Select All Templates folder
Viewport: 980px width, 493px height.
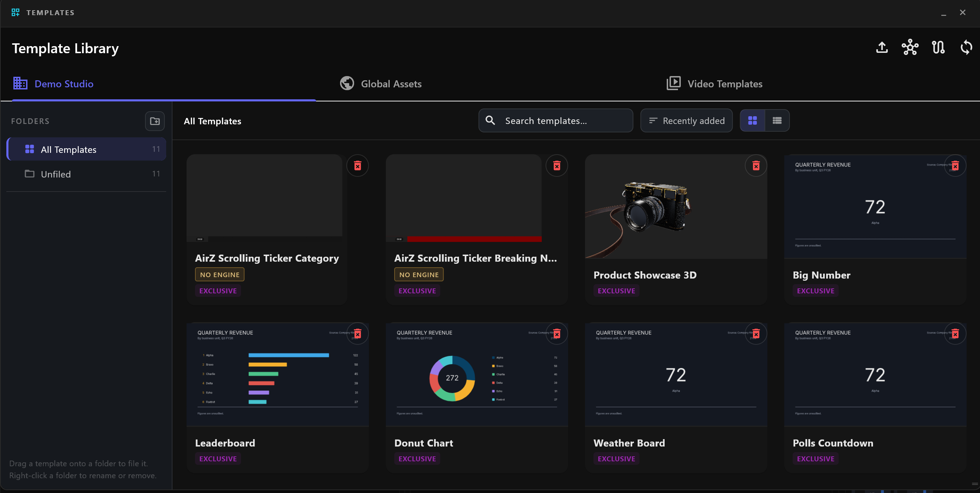(x=87, y=149)
